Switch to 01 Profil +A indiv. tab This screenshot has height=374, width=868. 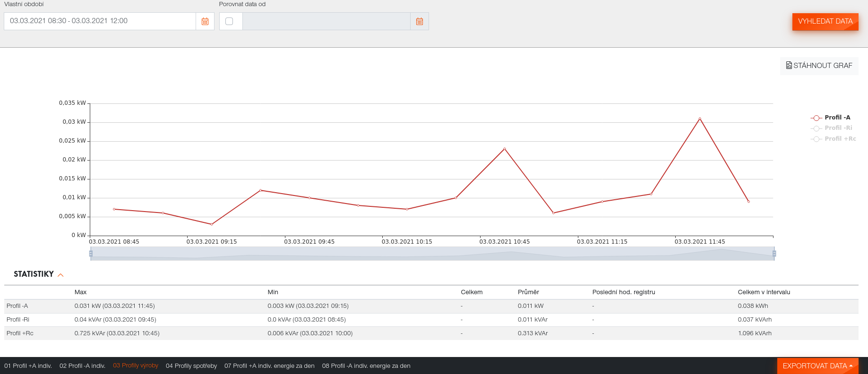pyautogui.click(x=28, y=366)
